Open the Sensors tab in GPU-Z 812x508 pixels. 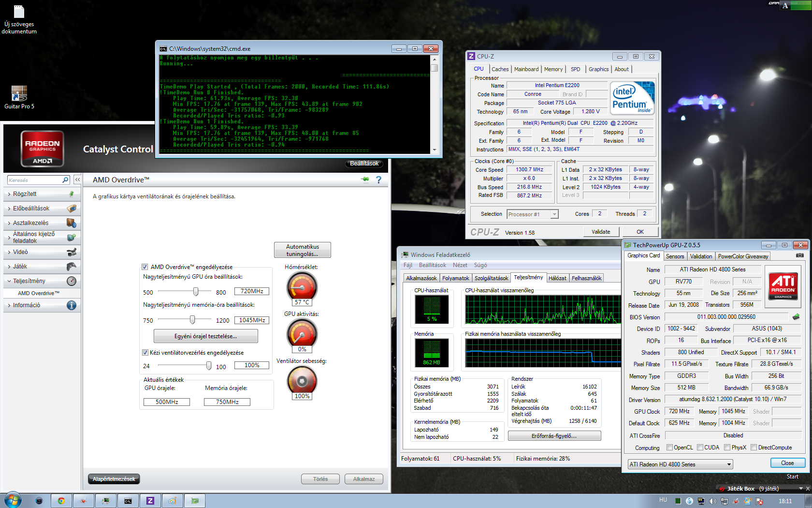coord(675,256)
